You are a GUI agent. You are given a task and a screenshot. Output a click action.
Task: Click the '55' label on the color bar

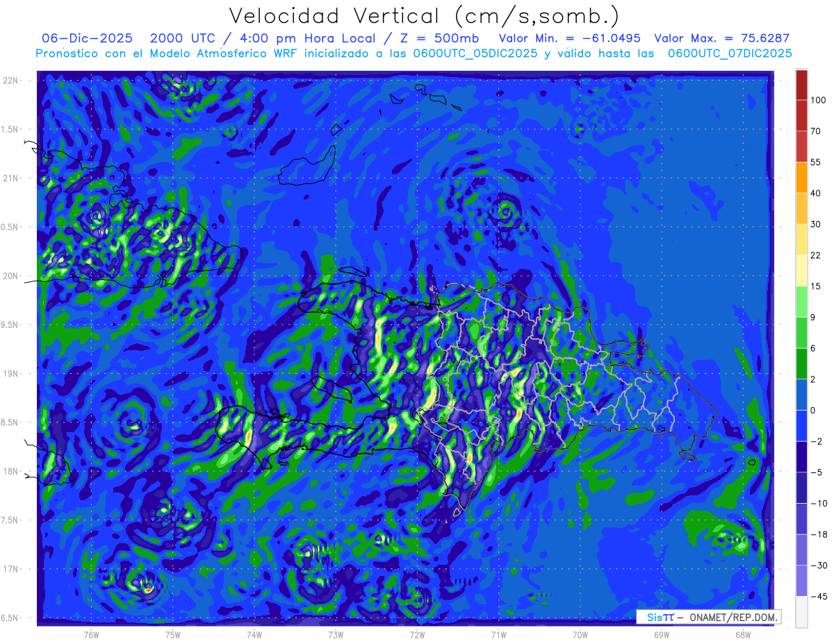[x=816, y=163]
